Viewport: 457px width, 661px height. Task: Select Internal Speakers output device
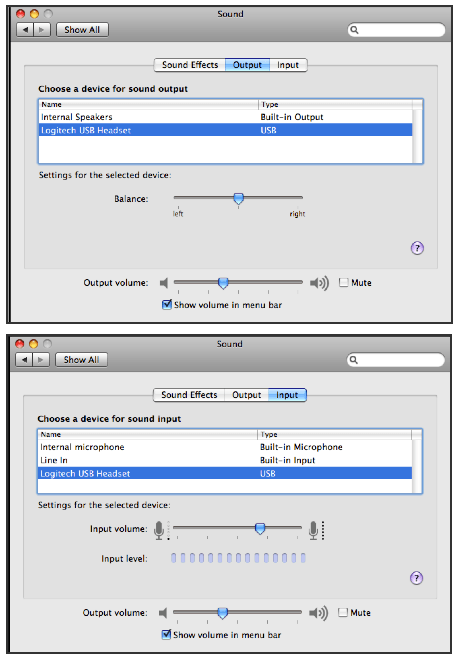coord(225,117)
